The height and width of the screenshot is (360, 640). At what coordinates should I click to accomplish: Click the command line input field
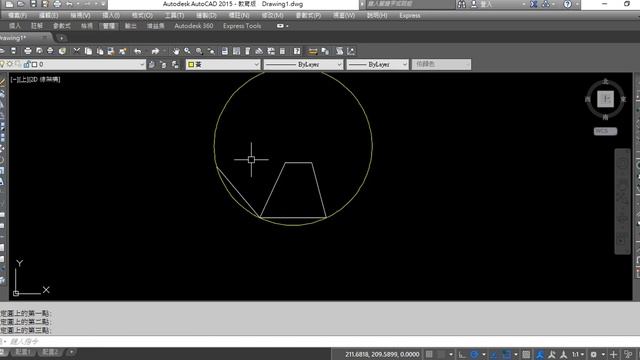click(x=320, y=341)
